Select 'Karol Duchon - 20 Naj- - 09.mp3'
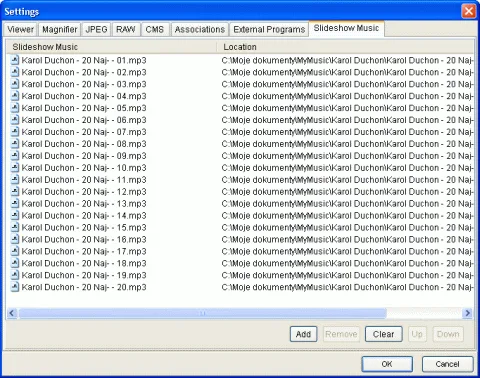This screenshot has height=378, width=480. pyautogui.click(x=84, y=156)
